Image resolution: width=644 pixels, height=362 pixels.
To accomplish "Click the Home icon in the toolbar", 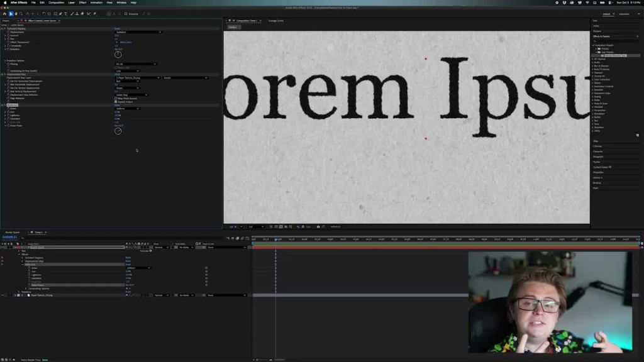I will coord(4,14).
